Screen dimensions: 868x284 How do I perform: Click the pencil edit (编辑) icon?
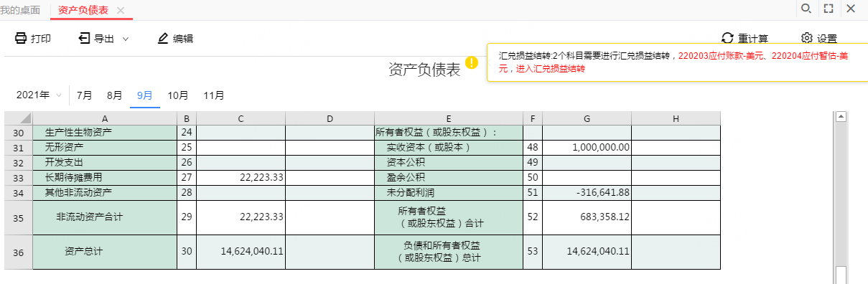[x=163, y=39]
